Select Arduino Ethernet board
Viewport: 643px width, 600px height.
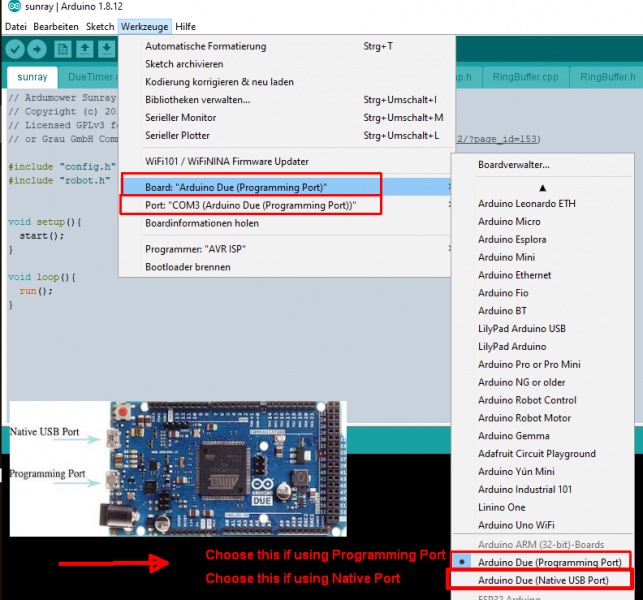pos(543,275)
